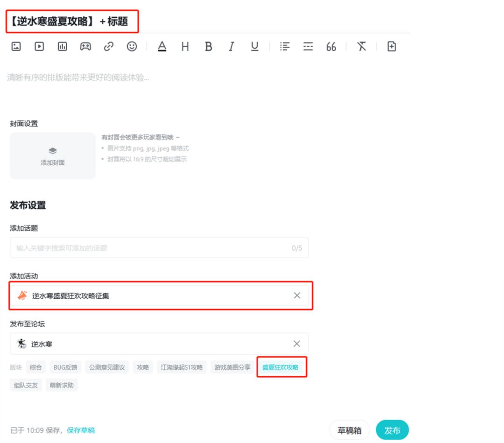This screenshot has height=443, width=504.
Task: Select the 攻略 board tag
Action: coord(143,367)
